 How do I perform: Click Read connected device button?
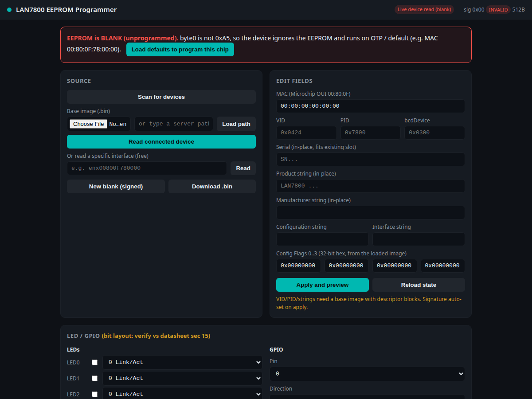click(161, 141)
